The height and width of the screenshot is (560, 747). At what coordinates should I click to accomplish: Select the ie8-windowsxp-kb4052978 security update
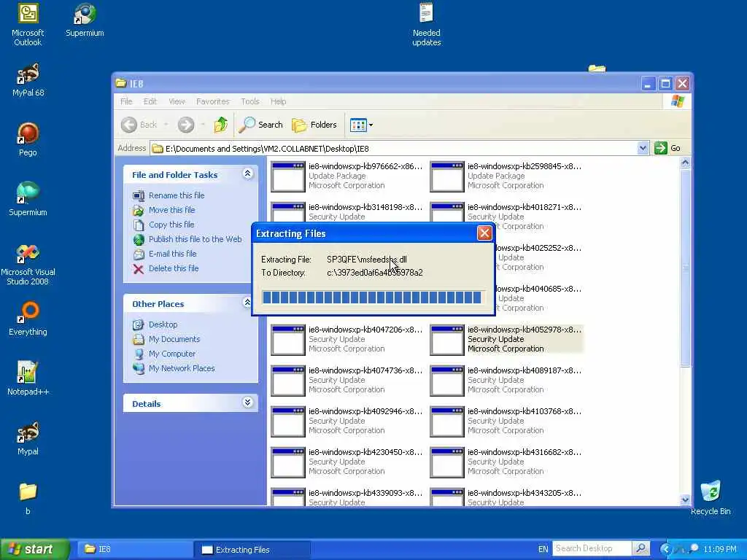(x=506, y=339)
